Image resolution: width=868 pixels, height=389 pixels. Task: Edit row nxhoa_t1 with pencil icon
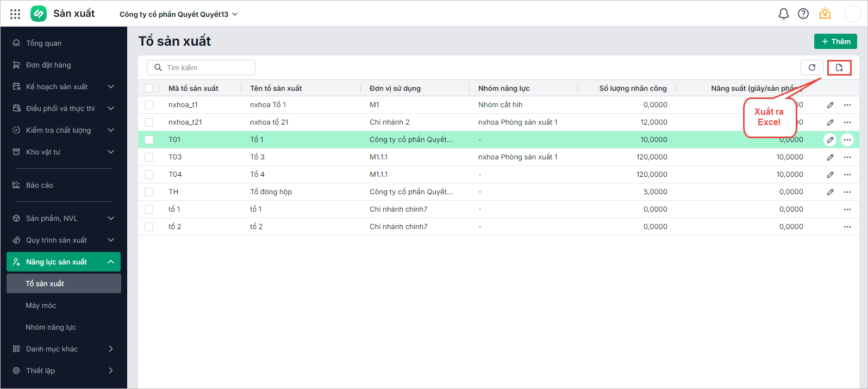pos(830,105)
